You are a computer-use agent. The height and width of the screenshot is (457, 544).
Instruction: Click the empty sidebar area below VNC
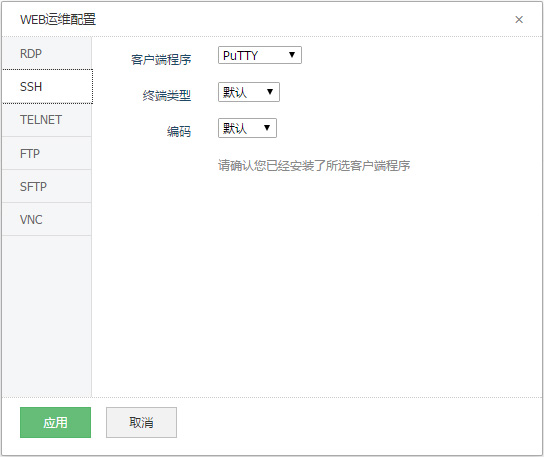tap(47, 316)
